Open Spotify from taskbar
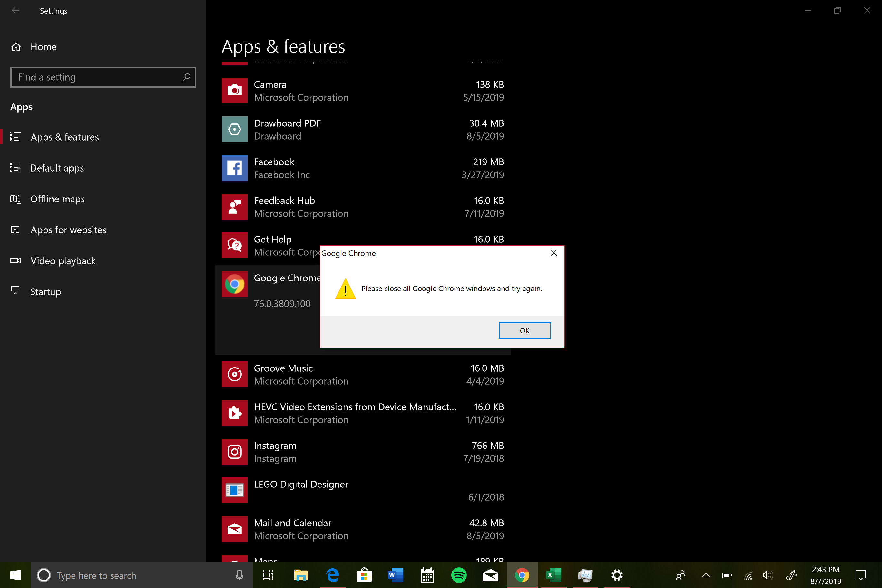 [459, 575]
